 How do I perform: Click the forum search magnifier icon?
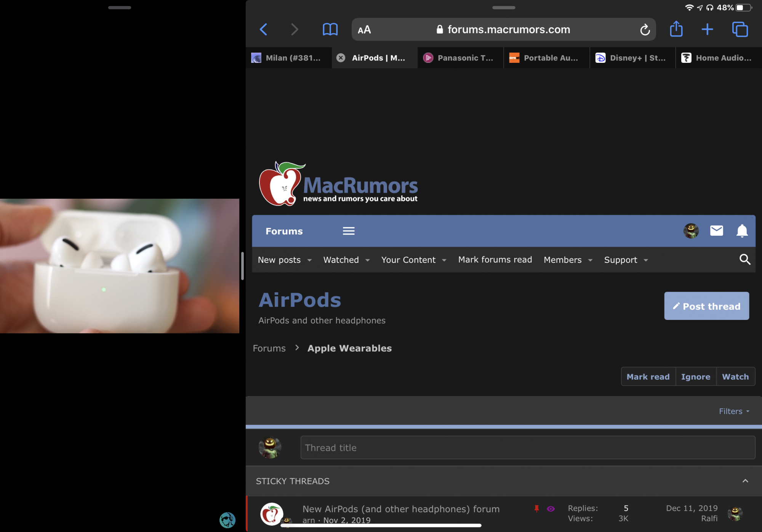(x=745, y=260)
